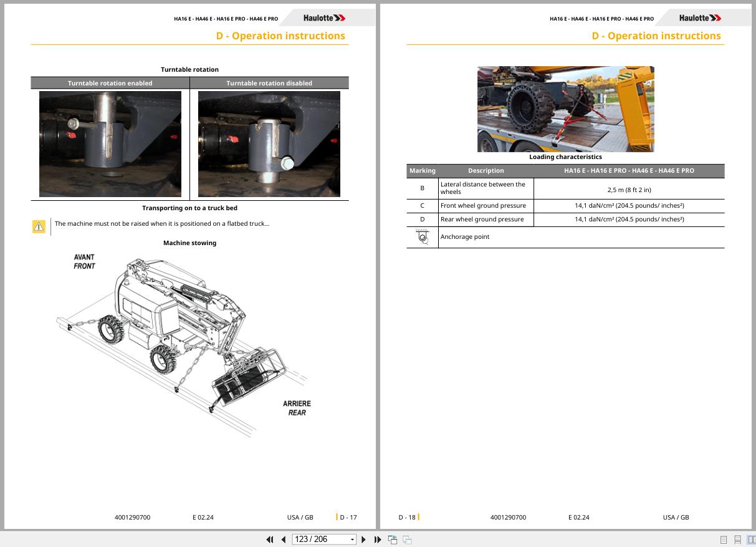This screenshot has height=547, width=756.
Task: Click the right page 'D - Operation instructions' heading
Action: point(656,36)
